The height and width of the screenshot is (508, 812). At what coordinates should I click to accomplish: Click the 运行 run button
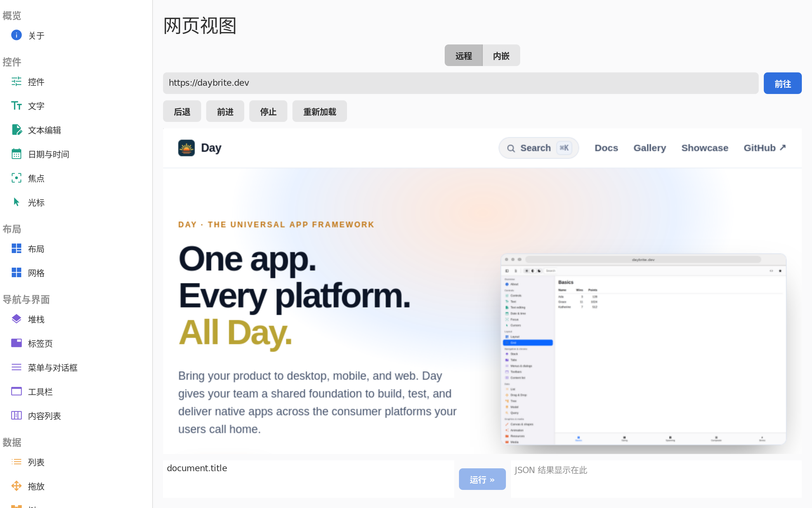[482, 479]
